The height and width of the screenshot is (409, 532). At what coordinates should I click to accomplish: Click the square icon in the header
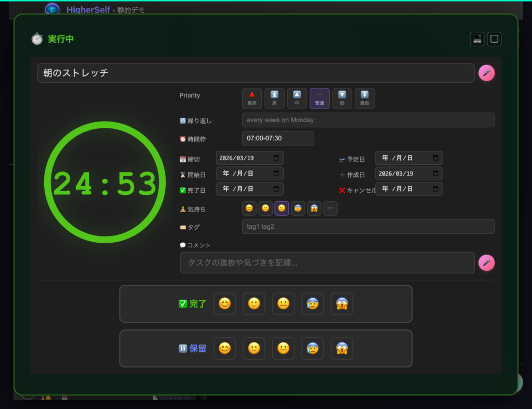494,39
